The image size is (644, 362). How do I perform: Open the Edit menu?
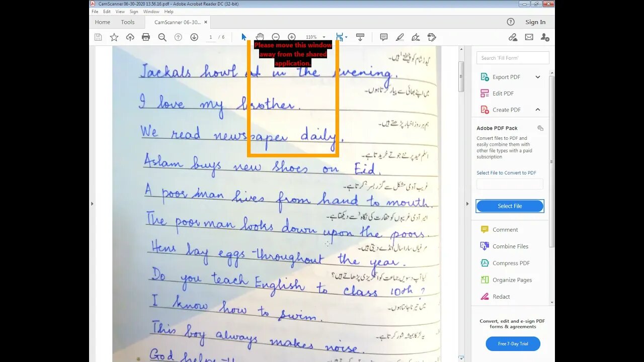pos(107,12)
